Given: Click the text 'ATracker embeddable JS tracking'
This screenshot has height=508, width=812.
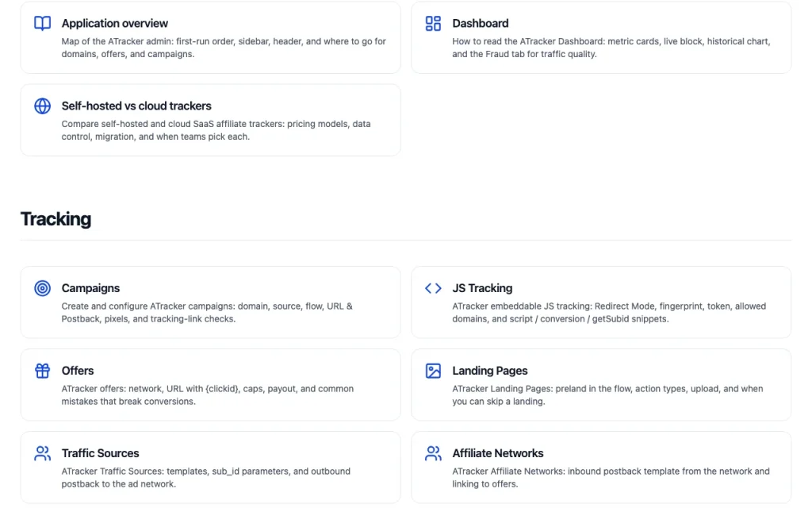Looking at the screenshot, I should pos(520,306).
